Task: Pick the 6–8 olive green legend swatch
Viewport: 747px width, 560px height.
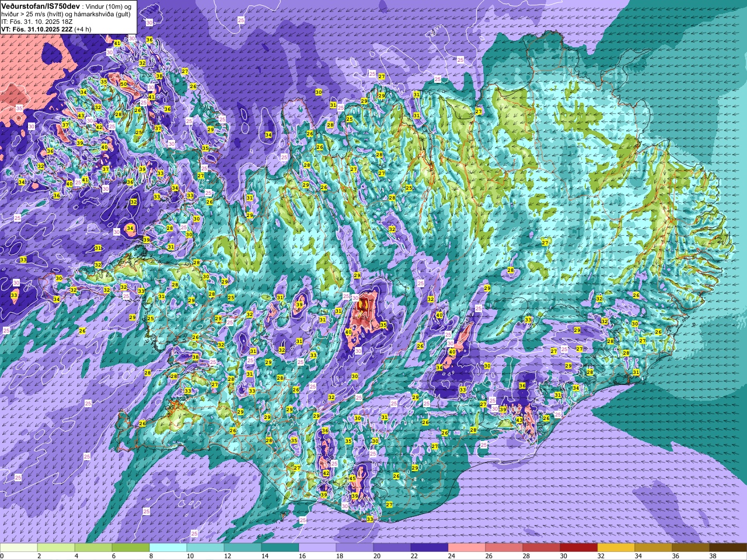Action: 131,548
